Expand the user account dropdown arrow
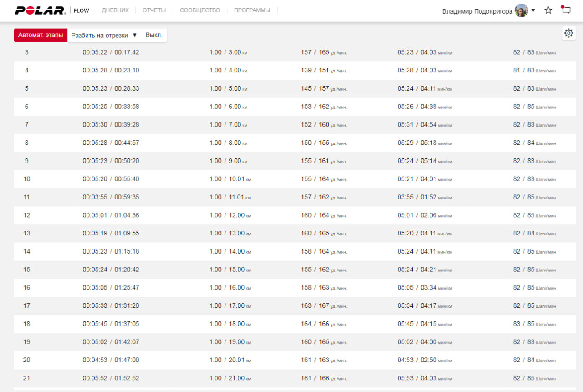 [x=533, y=10]
